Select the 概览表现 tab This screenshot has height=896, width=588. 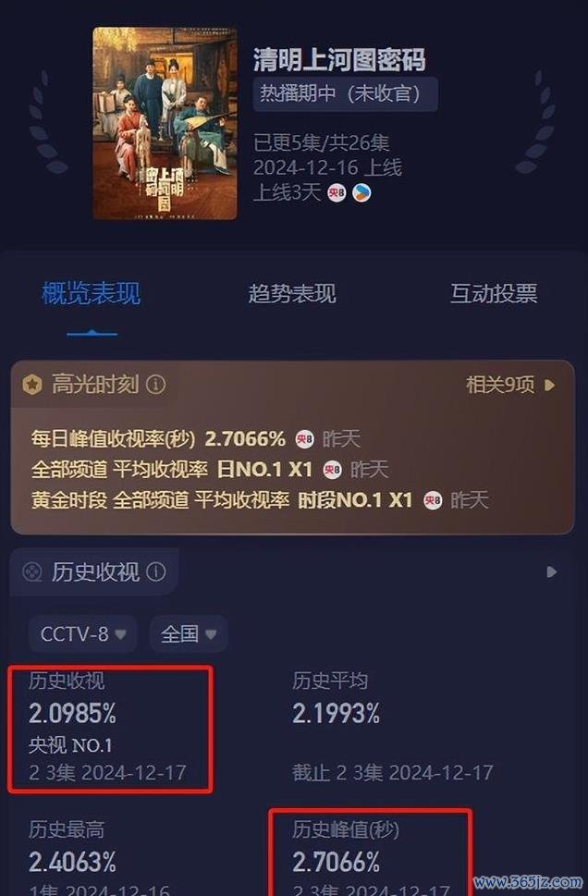click(x=91, y=294)
